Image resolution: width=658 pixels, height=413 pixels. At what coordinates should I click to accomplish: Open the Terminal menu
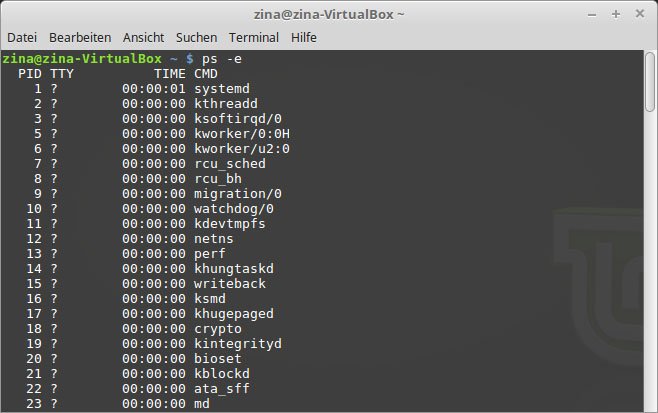coord(253,37)
